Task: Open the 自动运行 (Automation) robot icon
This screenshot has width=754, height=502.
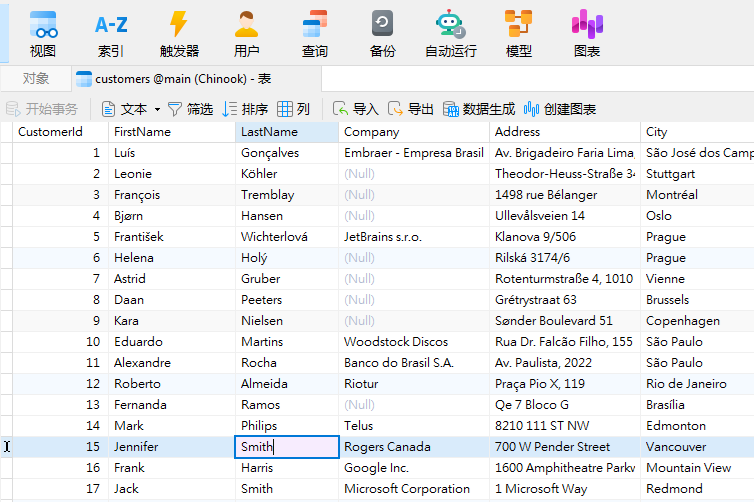Action: pyautogui.click(x=451, y=34)
